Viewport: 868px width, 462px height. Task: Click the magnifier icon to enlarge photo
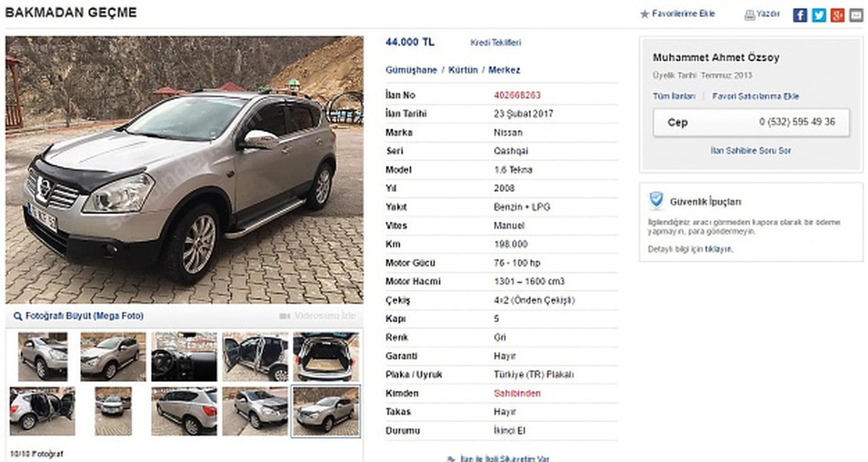pos(18,316)
